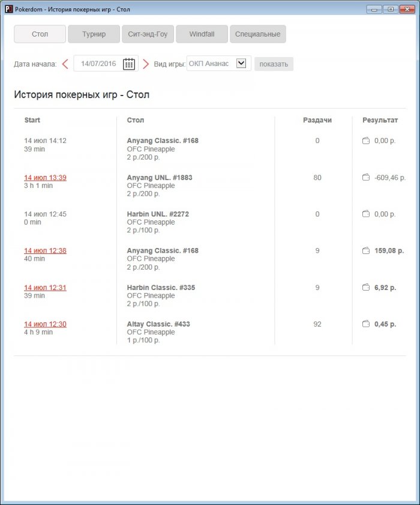Screen dimensions: 420x505
Task: Click the 80 hands count
Action: point(317,178)
